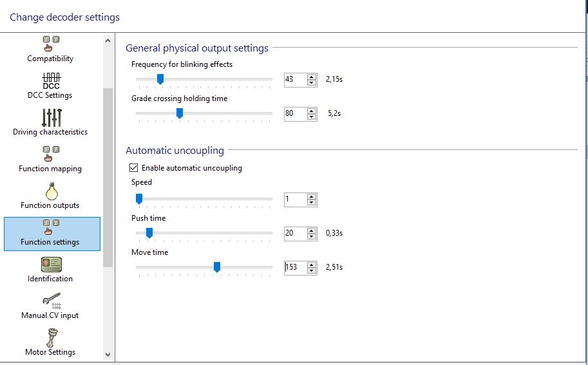Open Function outputs light bulb icon

pyautogui.click(x=52, y=191)
